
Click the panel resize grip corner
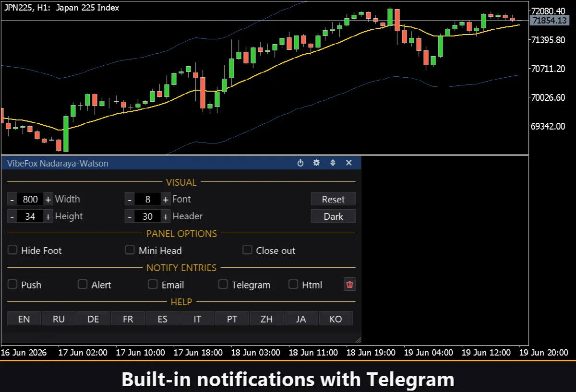tap(358, 340)
